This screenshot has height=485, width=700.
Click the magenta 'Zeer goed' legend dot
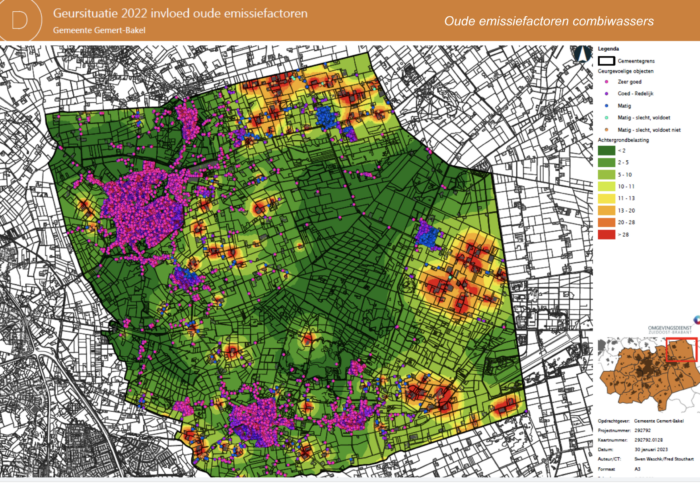point(606,82)
